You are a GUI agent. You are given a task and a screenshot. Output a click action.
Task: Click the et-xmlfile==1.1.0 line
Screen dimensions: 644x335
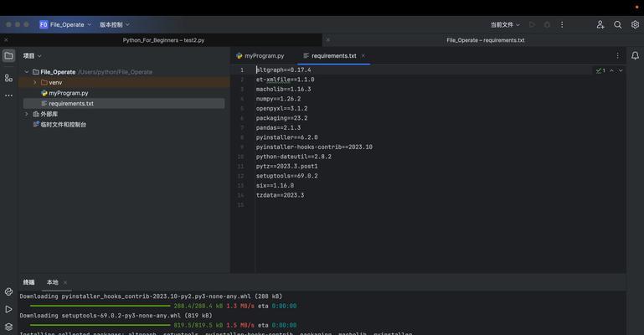[285, 80]
